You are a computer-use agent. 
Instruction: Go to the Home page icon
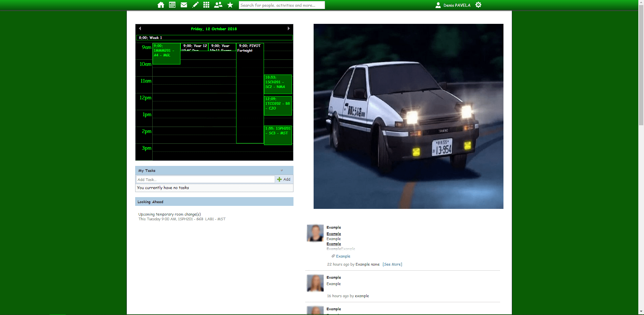pyautogui.click(x=161, y=5)
